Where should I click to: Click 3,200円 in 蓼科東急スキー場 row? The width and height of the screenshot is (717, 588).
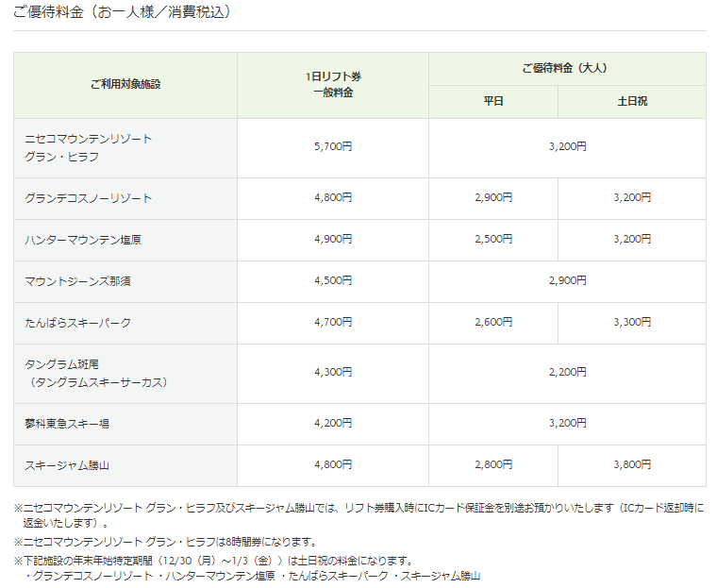pyautogui.click(x=568, y=423)
